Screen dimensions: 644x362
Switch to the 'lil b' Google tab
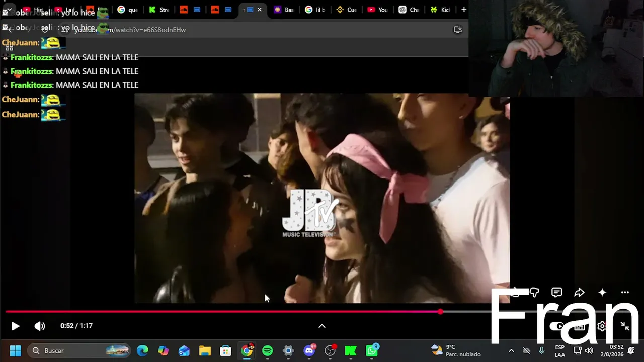315,10
